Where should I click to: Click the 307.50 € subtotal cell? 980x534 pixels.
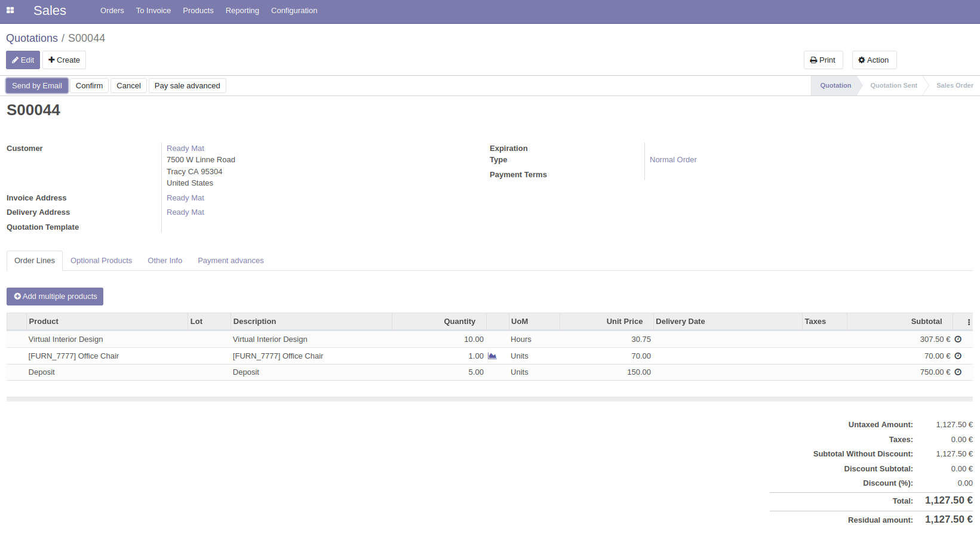tap(899, 339)
